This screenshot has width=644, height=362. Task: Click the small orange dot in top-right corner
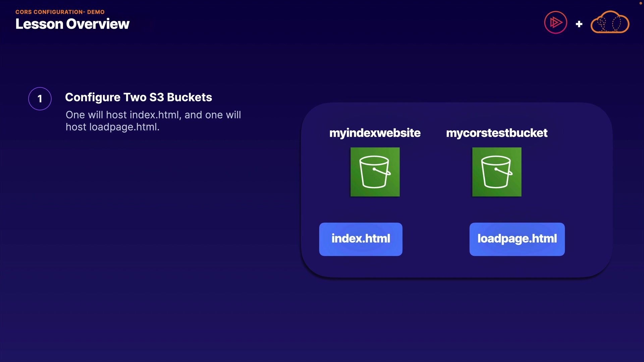(x=640, y=3)
